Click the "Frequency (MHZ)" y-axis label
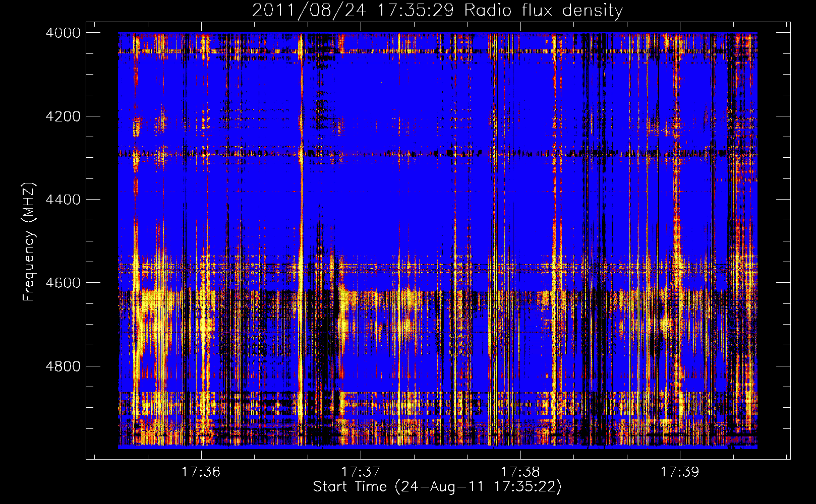816x504 pixels. (29, 242)
